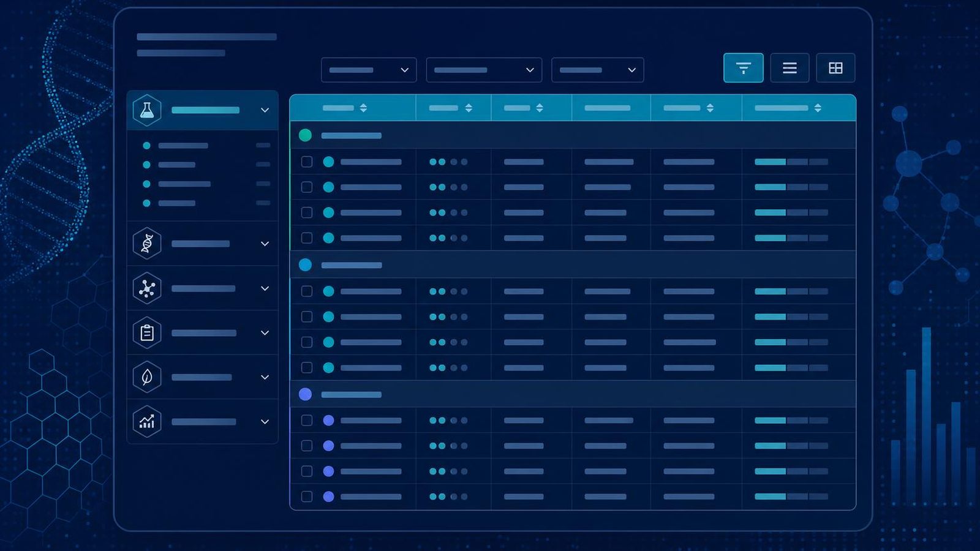The image size is (980, 551).
Task: Switch to grid table view icon
Action: click(835, 68)
